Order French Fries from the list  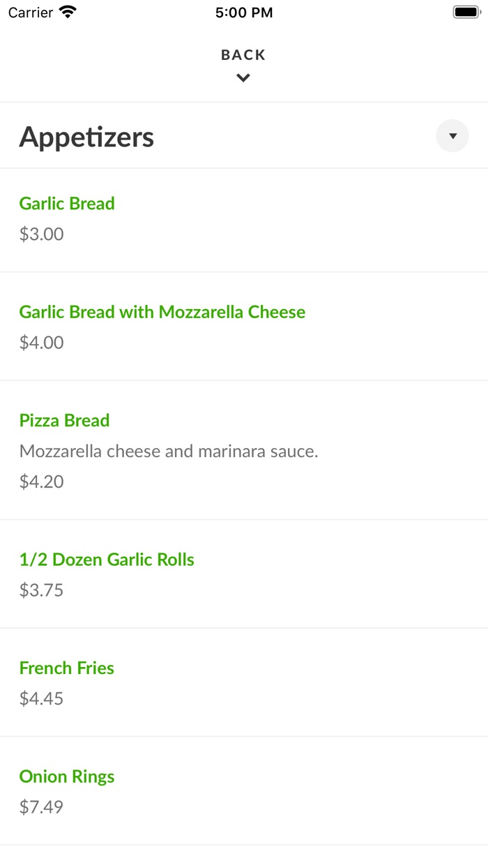[66, 668]
